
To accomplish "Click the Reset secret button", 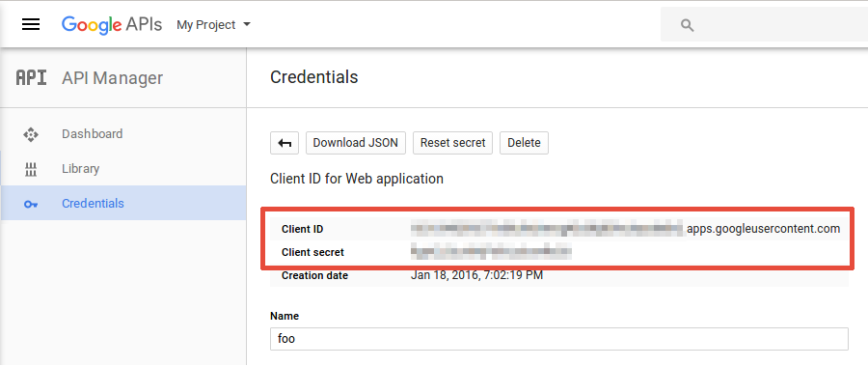I will pos(453,143).
